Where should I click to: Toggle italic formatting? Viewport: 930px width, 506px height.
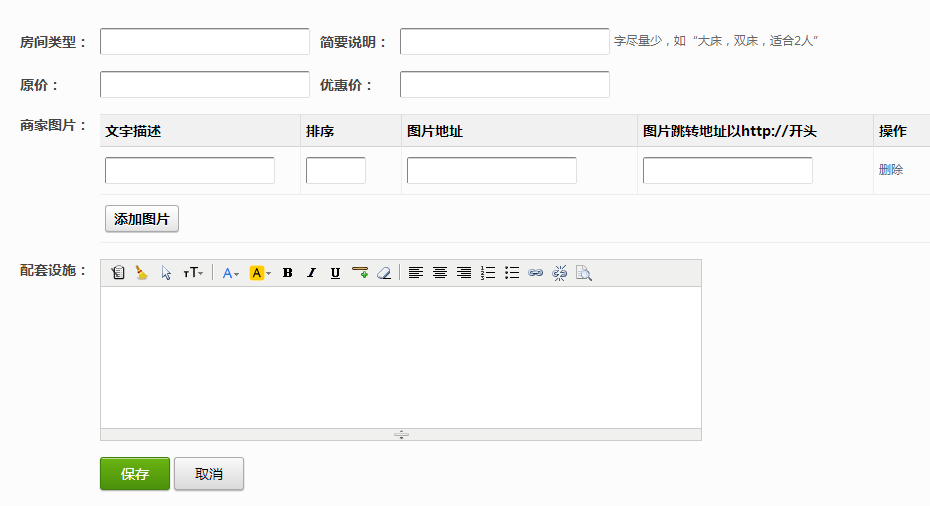coord(311,273)
